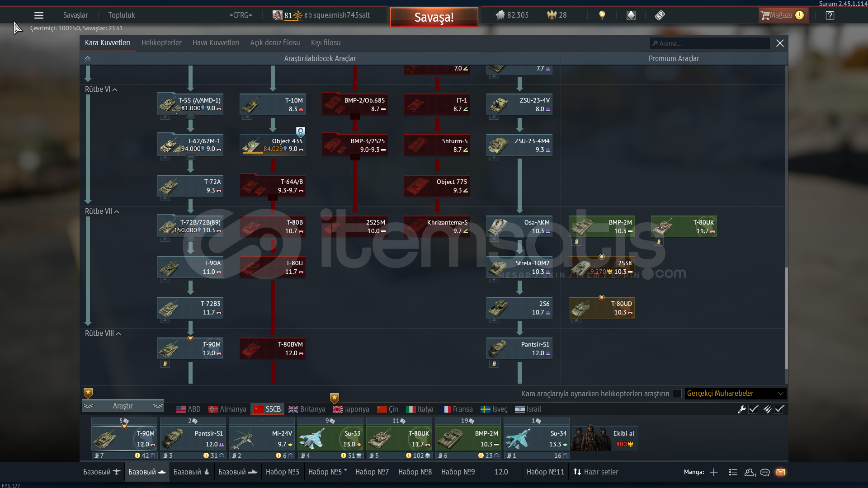Collapse the Rütbe VIII section
Image resolution: width=868 pixels, height=488 pixels.
tap(103, 333)
